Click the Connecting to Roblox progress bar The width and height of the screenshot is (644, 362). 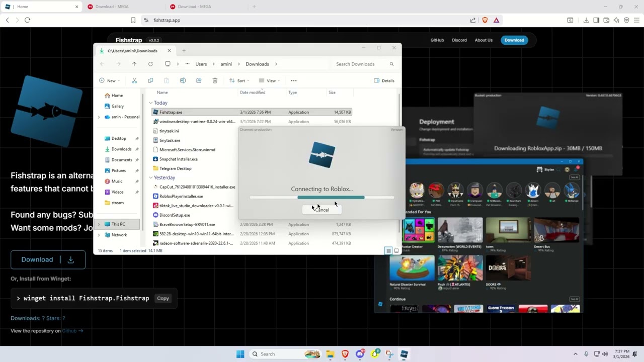click(322, 198)
